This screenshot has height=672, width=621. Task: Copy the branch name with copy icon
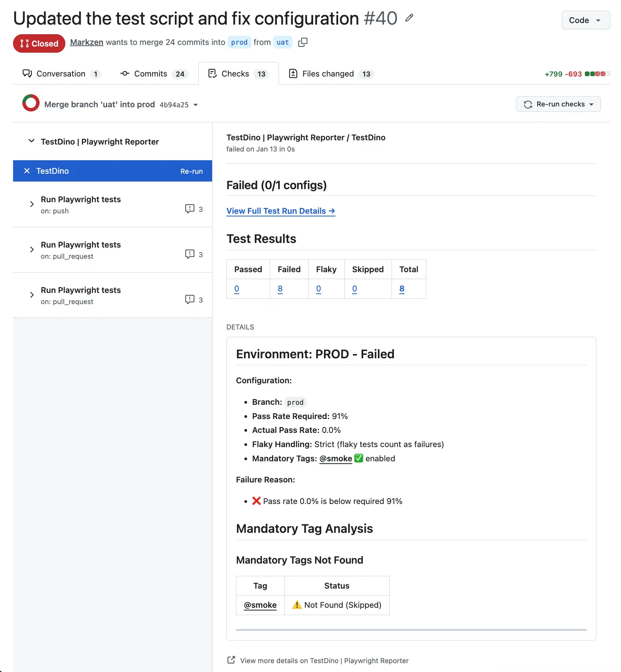coord(303,42)
